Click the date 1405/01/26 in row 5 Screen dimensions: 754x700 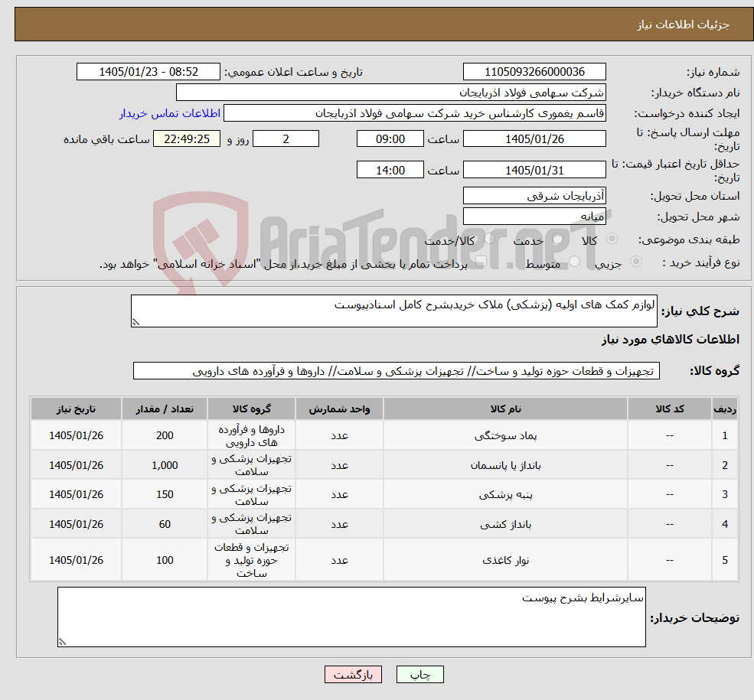pyautogui.click(x=76, y=560)
